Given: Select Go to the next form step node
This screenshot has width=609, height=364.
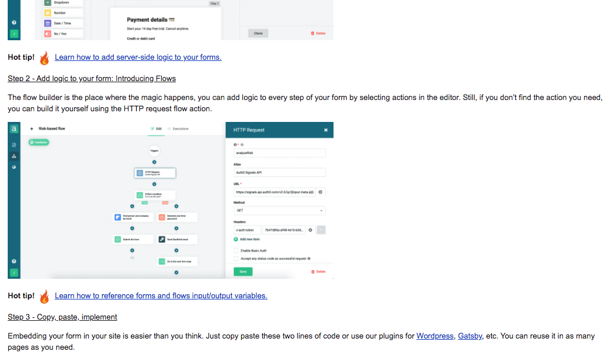Looking at the screenshot, I should (177, 262).
